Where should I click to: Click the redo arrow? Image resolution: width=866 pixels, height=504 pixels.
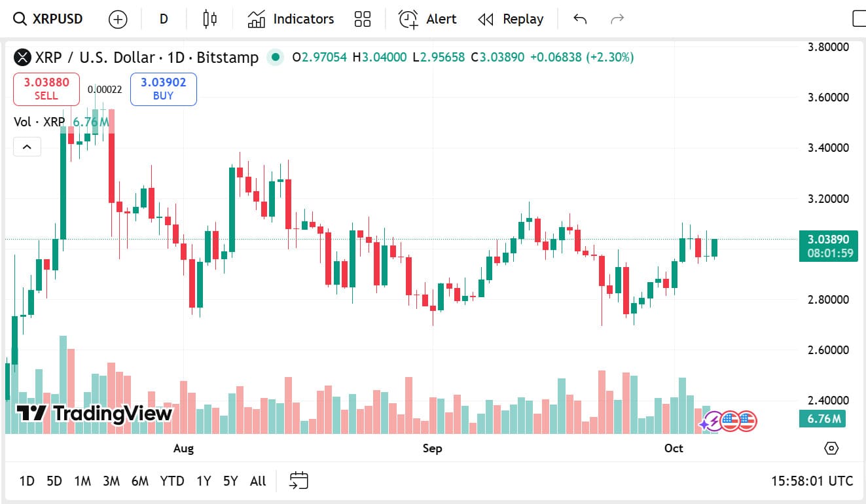(617, 19)
